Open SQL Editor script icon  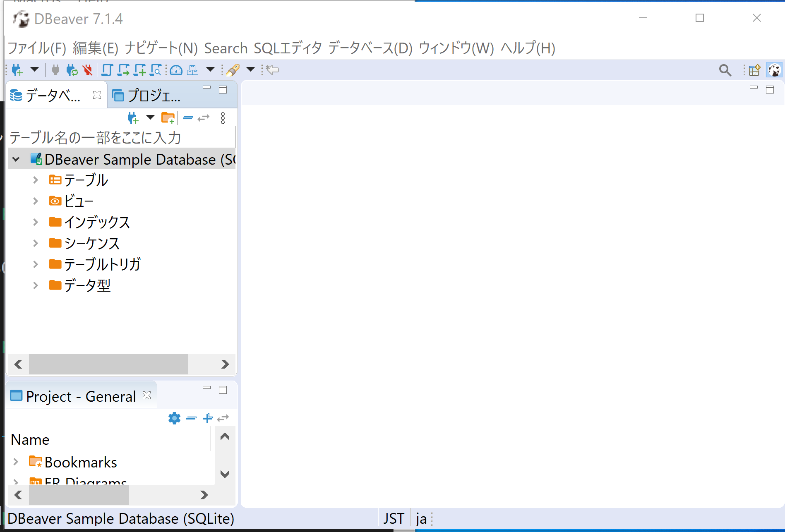pyautogui.click(x=107, y=70)
